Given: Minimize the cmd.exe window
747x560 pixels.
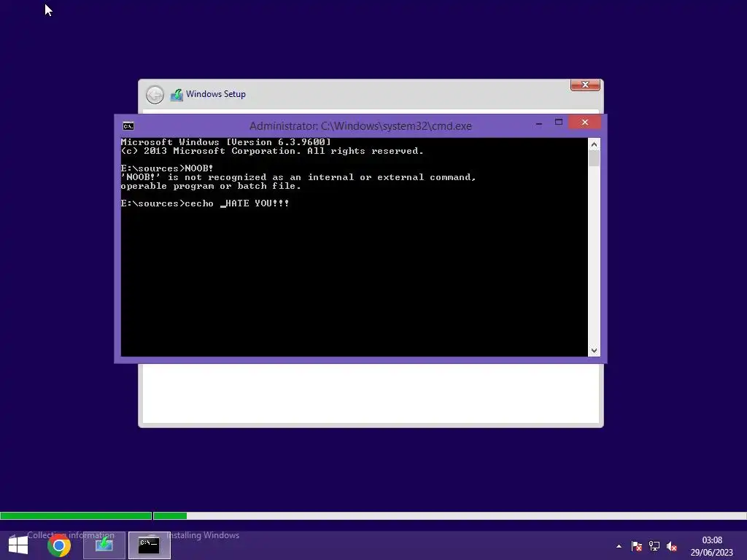Looking at the screenshot, I should [x=539, y=122].
